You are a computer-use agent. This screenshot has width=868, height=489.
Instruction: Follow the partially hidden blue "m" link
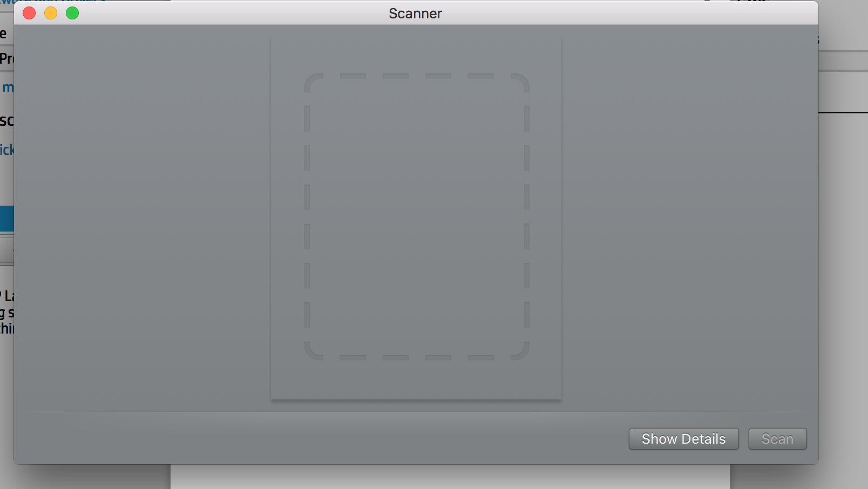pyautogui.click(x=8, y=87)
